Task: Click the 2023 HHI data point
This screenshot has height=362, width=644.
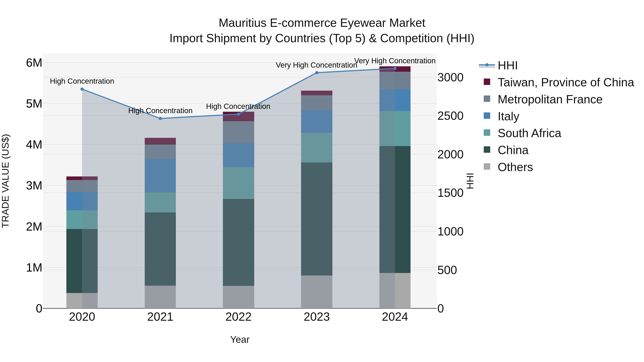Action: coord(317,73)
